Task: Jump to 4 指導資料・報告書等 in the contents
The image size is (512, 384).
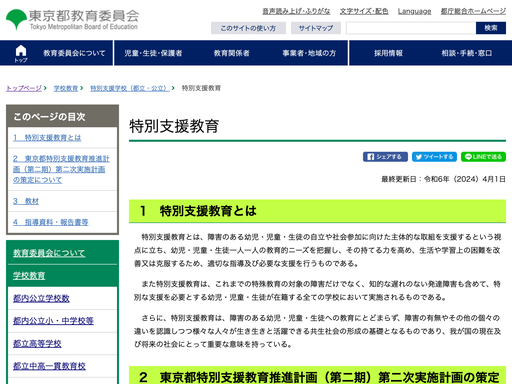Action: coord(51,222)
